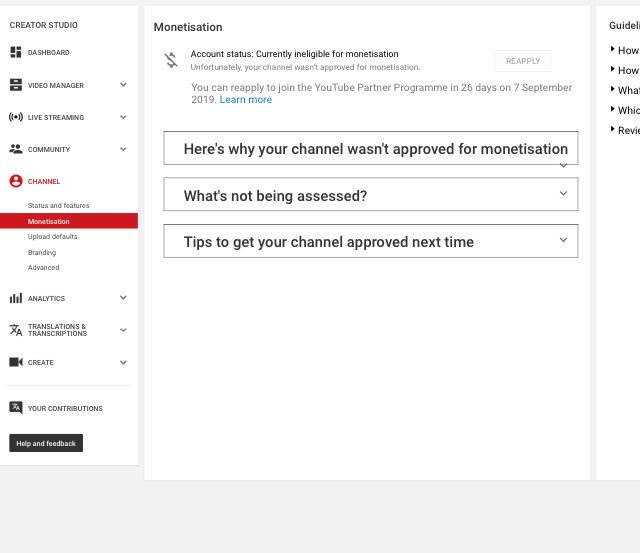Click the Live Streaming broadcast icon
The height and width of the screenshot is (553, 640).
point(16,117)
